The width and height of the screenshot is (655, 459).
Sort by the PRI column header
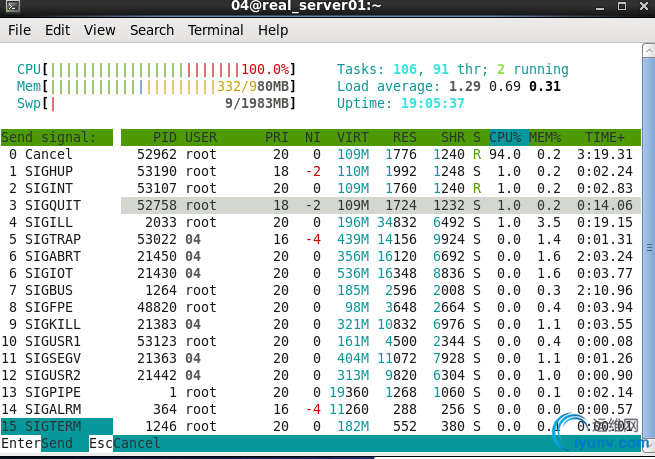pos(277,137)
